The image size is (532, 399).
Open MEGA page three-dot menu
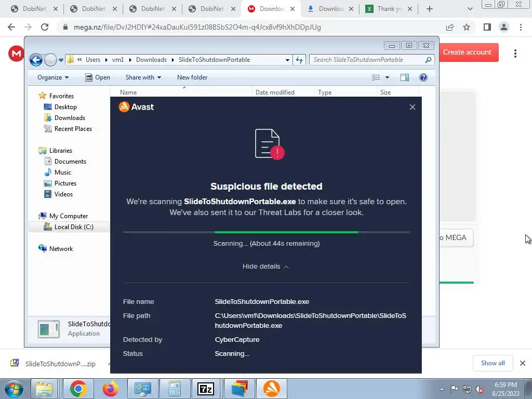515,54
